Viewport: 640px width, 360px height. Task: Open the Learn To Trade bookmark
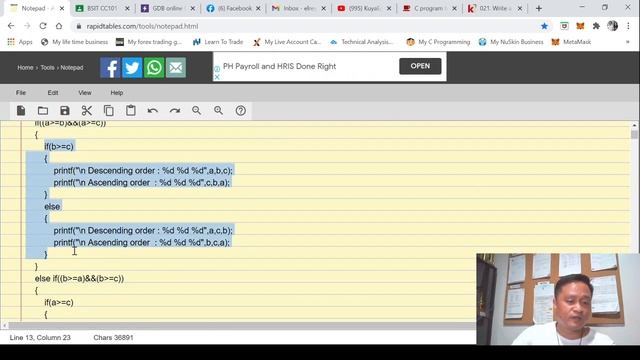[218, 42]
